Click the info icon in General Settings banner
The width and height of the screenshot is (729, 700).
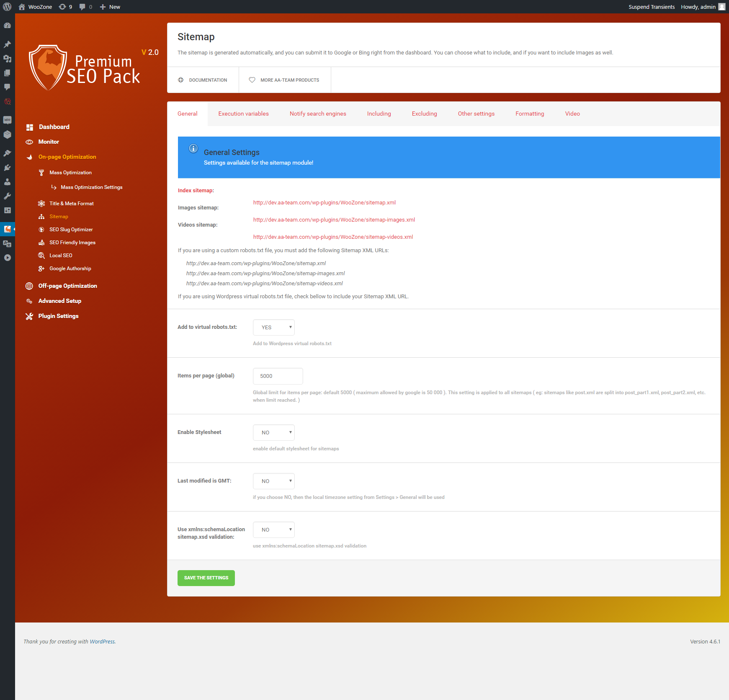(193, 148)
